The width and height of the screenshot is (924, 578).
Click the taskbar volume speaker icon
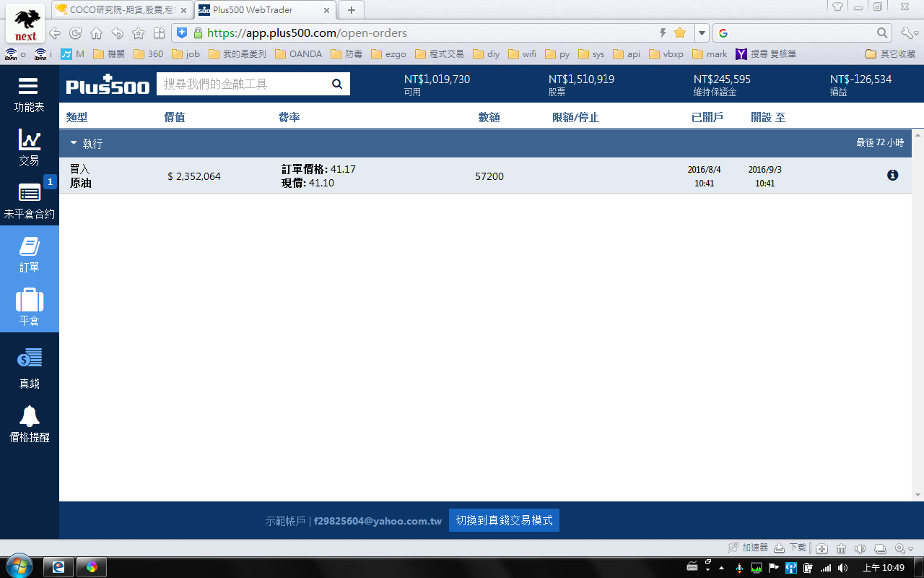[x=842, y=567]
